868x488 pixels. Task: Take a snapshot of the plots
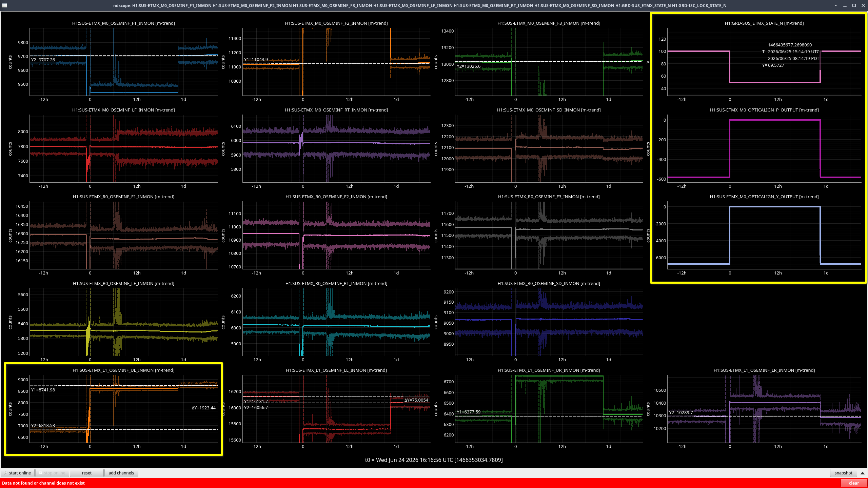click(x=843, y=473)
